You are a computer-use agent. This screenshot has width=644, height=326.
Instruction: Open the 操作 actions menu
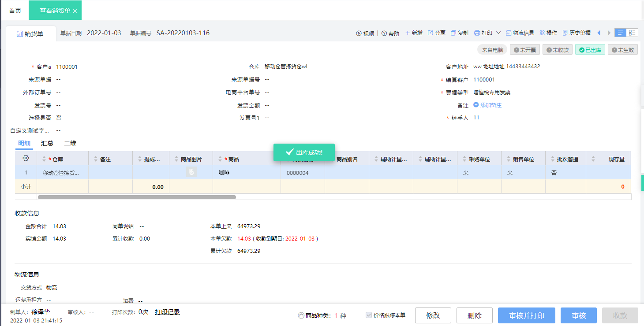click(x=542, y=33)
